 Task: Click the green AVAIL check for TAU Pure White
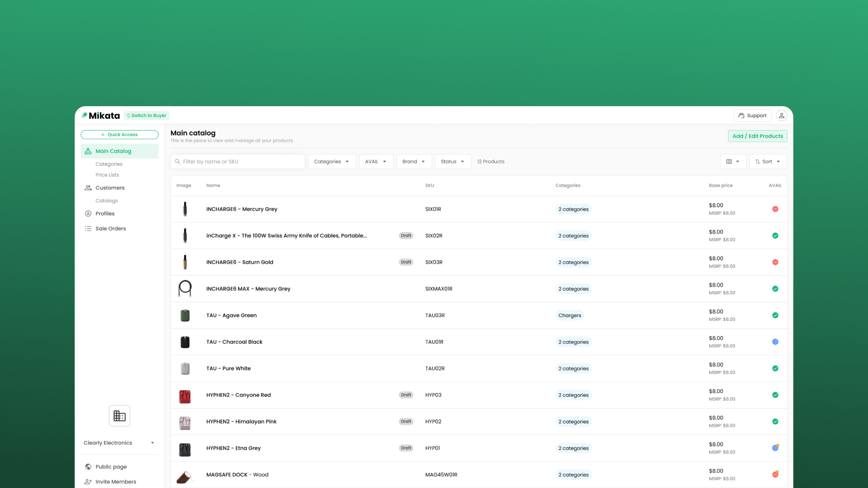point(775,369)
